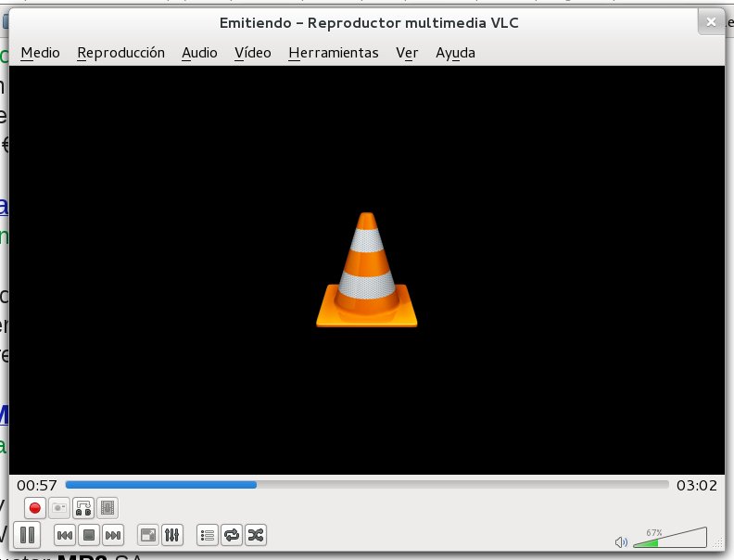The width and height of the screenshot is (734, 560).
Task: Show the playlist
Action: (x=208, y=535)
